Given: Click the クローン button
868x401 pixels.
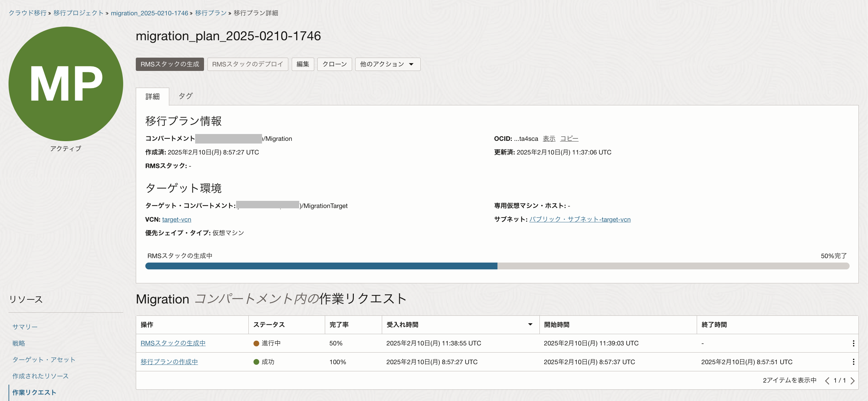Looking at the screenshot, I should [x=334, y=64].
